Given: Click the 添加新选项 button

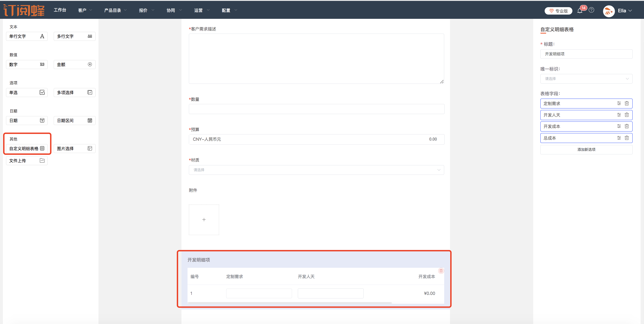Looking at the screenshot, I should [x=586, y=149].
